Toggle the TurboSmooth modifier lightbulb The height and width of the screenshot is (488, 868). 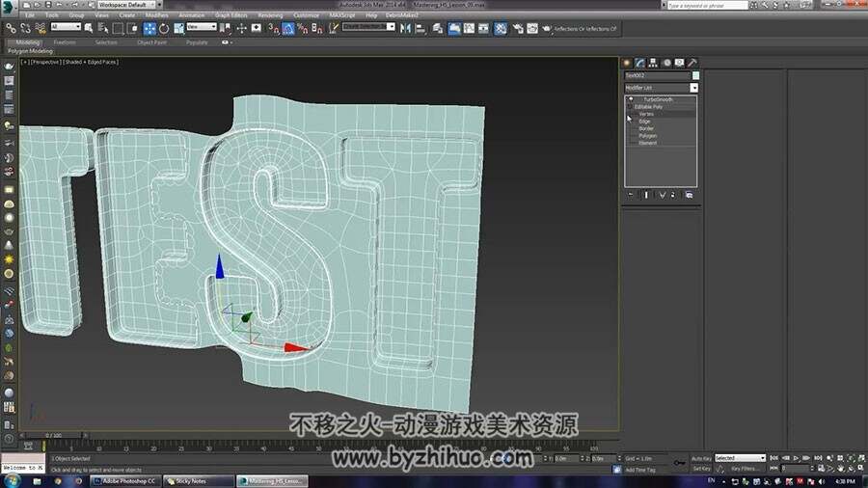point(631,99)
